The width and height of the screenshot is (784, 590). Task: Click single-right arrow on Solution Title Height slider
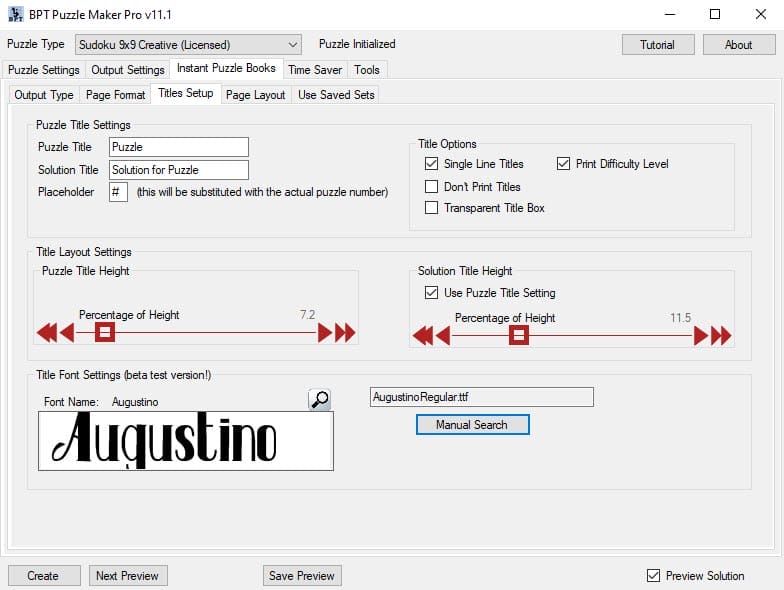point(701,335)
